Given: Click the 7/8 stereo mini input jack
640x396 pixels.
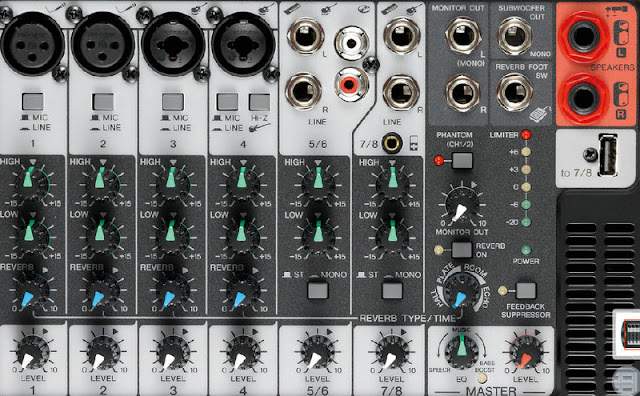Looking at the screenshot, I should 391,143.
